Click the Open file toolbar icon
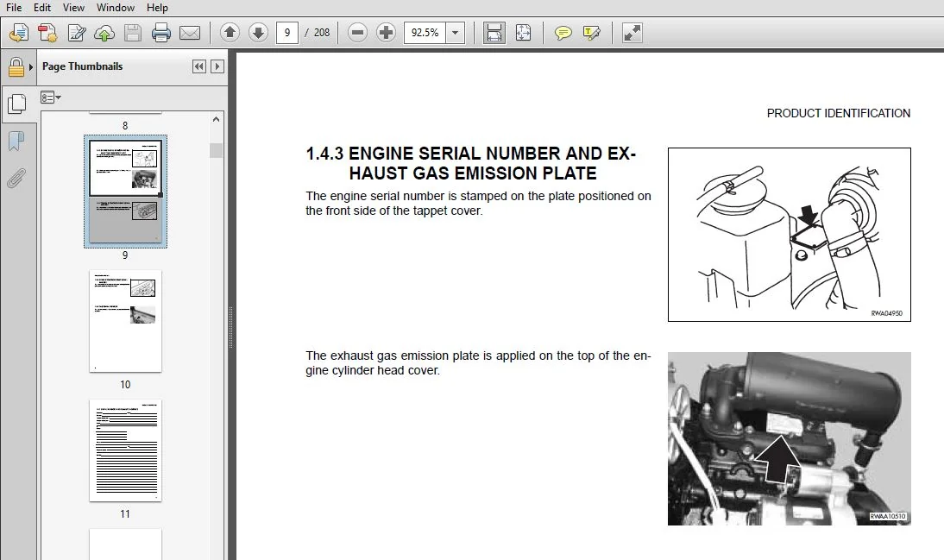 coord(19,33)
